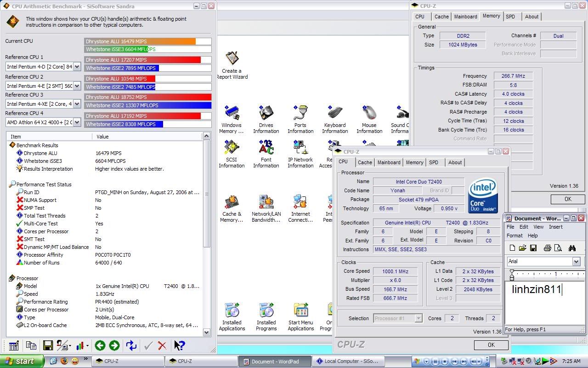Click Print icon in WordPad toolbar
The width and height of the screenshot is (588, 368).
coord(547,248)
